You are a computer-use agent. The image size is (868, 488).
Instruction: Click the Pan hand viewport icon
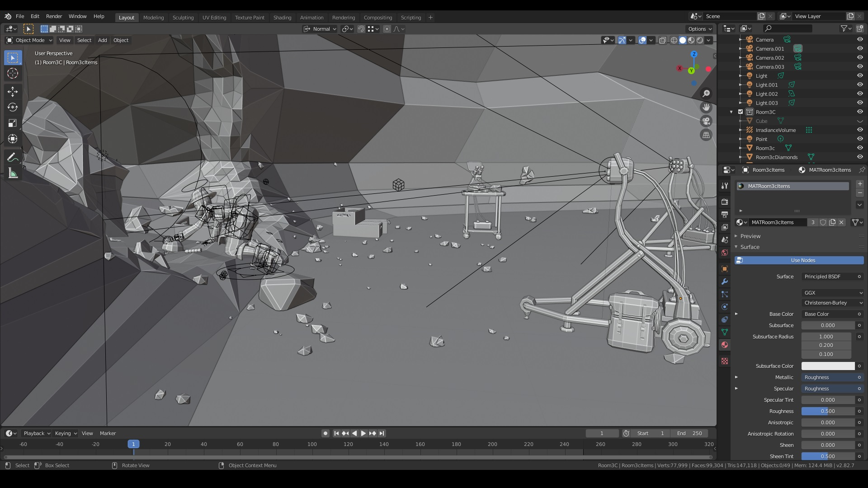[x=706, y=108]
